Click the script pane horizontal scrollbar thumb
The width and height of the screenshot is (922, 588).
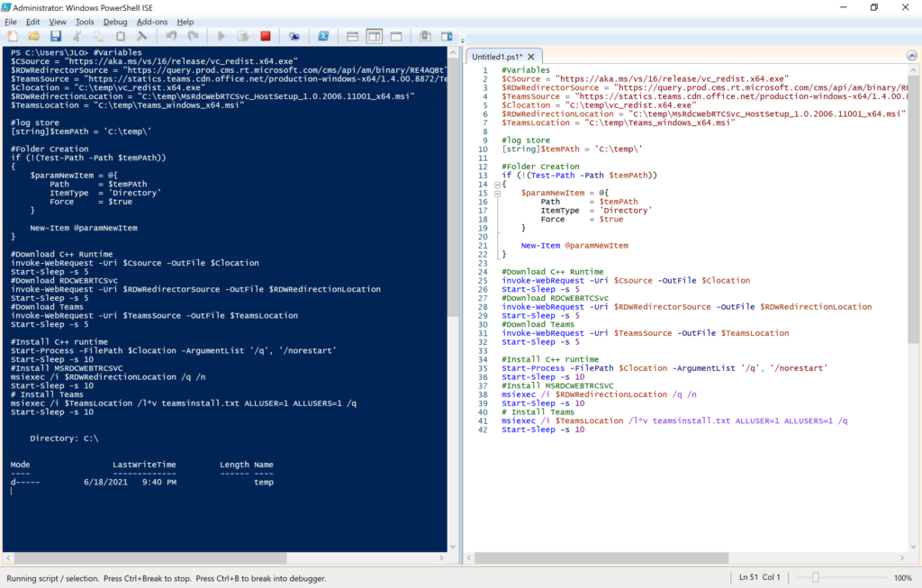point(601,557)
